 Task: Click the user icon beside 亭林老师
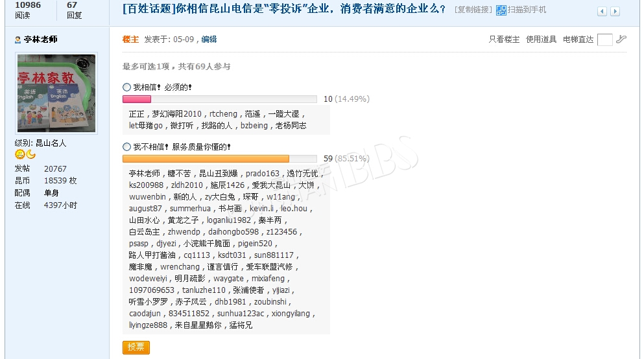point(18,40)
